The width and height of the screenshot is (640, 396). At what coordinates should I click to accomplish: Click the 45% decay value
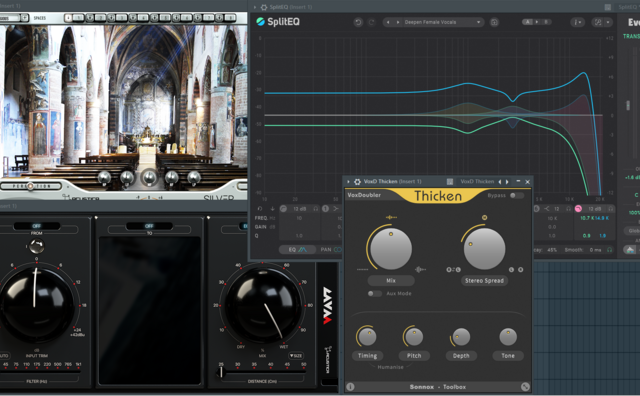point(552,250)
